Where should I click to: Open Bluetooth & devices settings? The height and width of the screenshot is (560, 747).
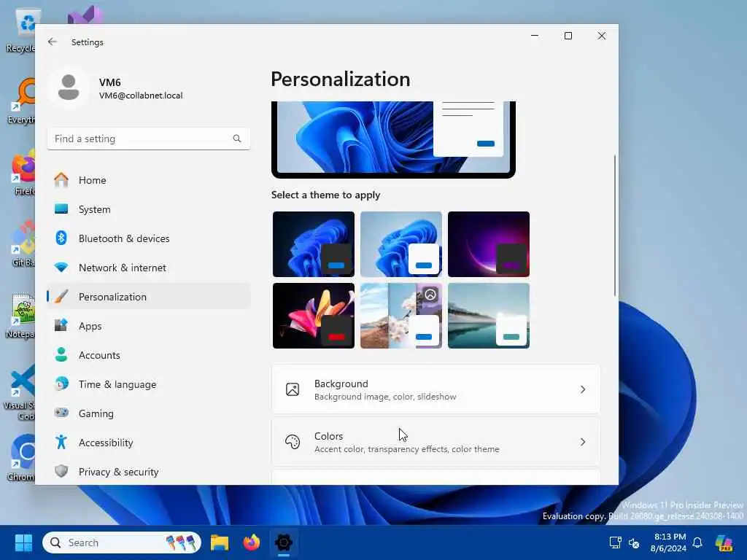point(149,238)
